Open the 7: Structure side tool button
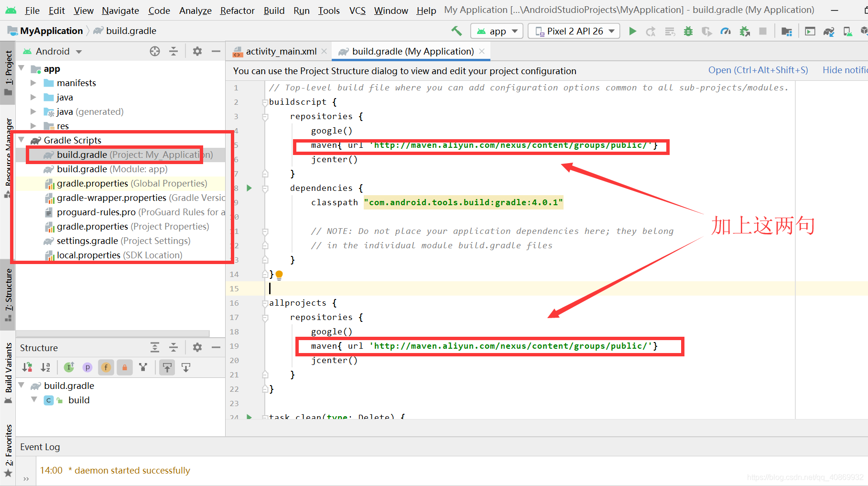The height and width of the screenshot is (486, 868). tap(8, 295)
